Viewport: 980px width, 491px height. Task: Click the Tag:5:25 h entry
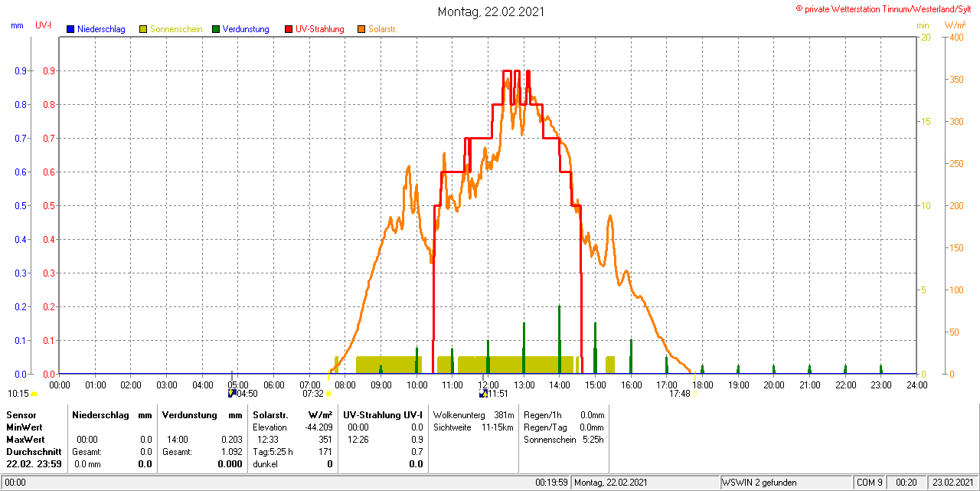pos(273,452)
